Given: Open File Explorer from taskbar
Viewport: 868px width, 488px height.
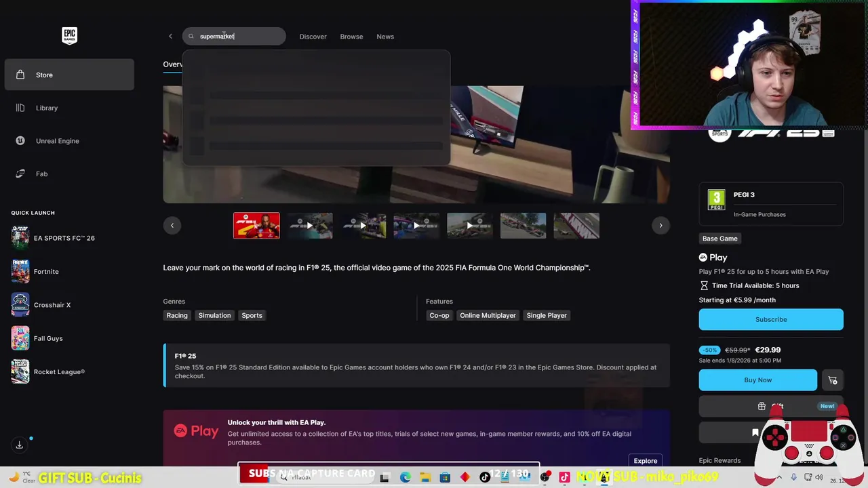Looking at the screenshot, I should [x=425, y=477].
